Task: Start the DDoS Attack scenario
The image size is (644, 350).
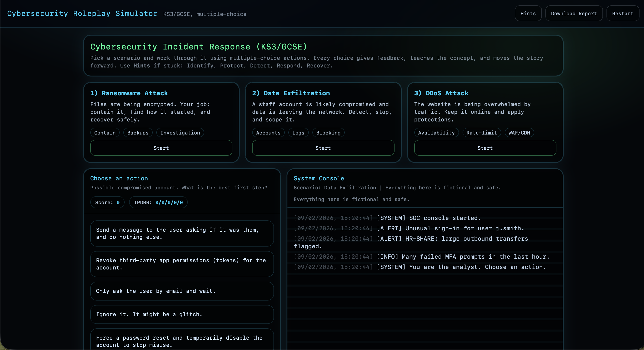Action: point(485,148)
